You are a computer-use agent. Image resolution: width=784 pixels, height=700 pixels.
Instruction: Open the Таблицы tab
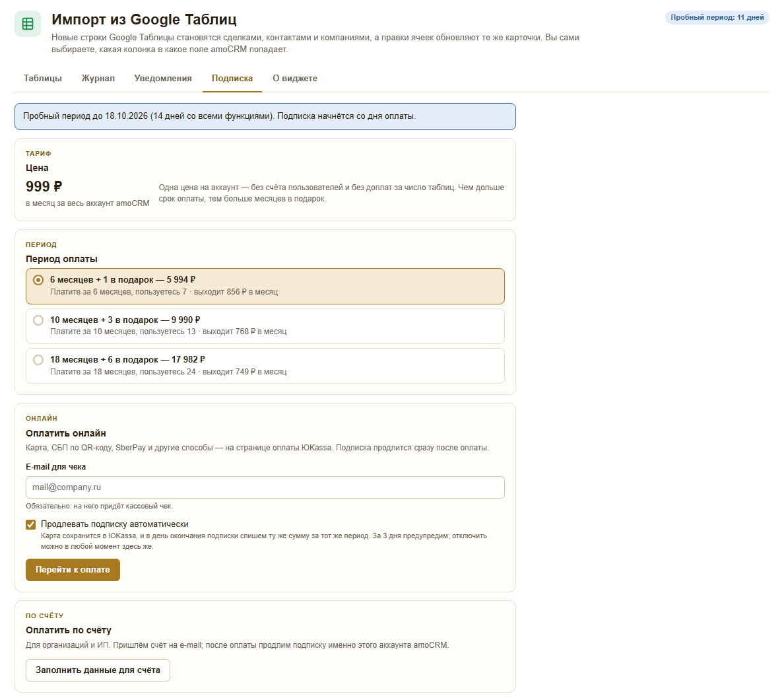[43, 78]
